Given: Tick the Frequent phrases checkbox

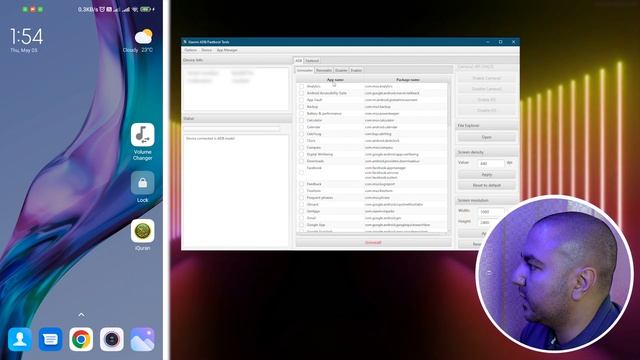Looking at the screenshot, I should click(301, 198).
